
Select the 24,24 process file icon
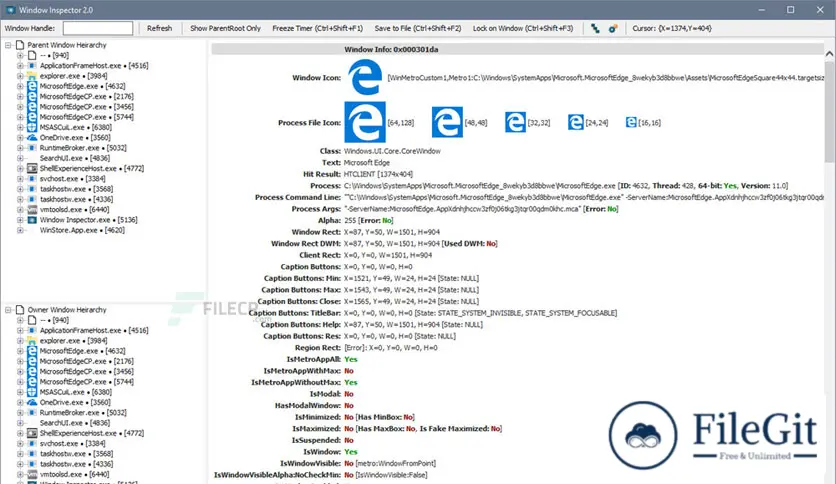tap(575, 122)
